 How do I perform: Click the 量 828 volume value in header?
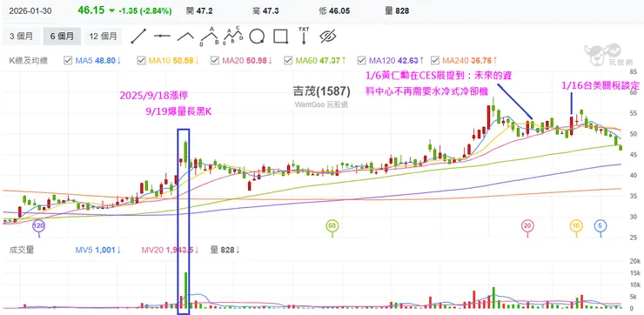coord(397,11)
